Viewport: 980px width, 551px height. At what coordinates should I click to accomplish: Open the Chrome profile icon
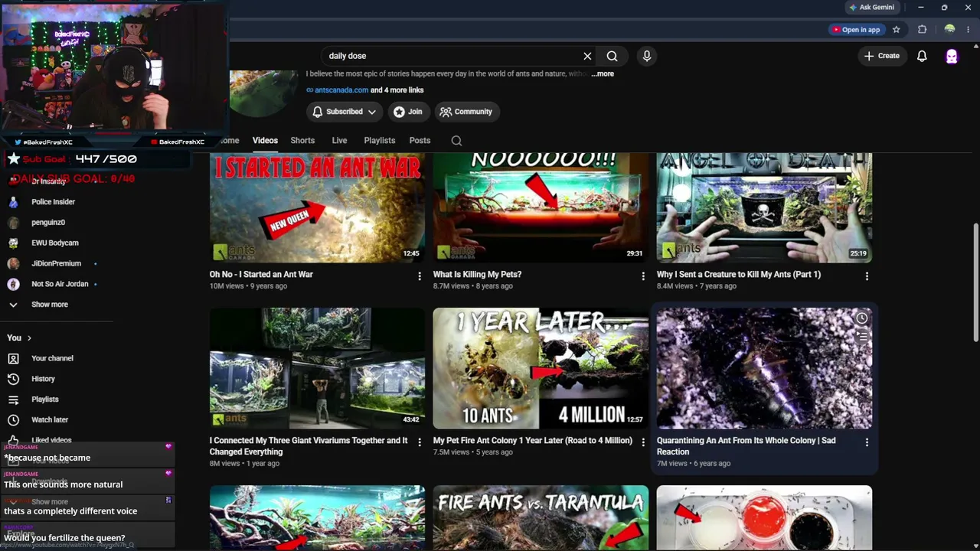point(949,30)
